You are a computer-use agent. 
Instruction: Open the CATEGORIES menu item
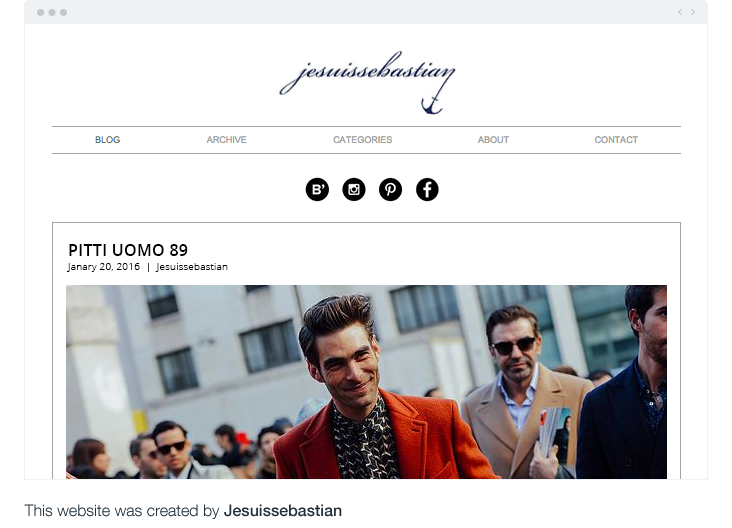tap(363, 140)
